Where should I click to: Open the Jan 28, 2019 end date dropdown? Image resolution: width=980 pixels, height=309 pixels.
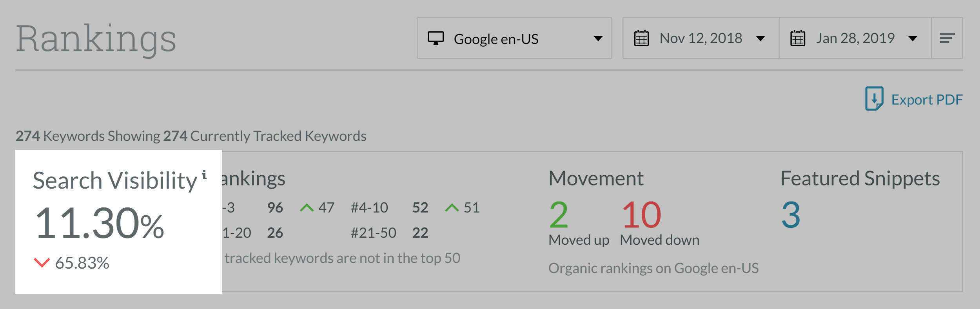(x=855, y=38)
